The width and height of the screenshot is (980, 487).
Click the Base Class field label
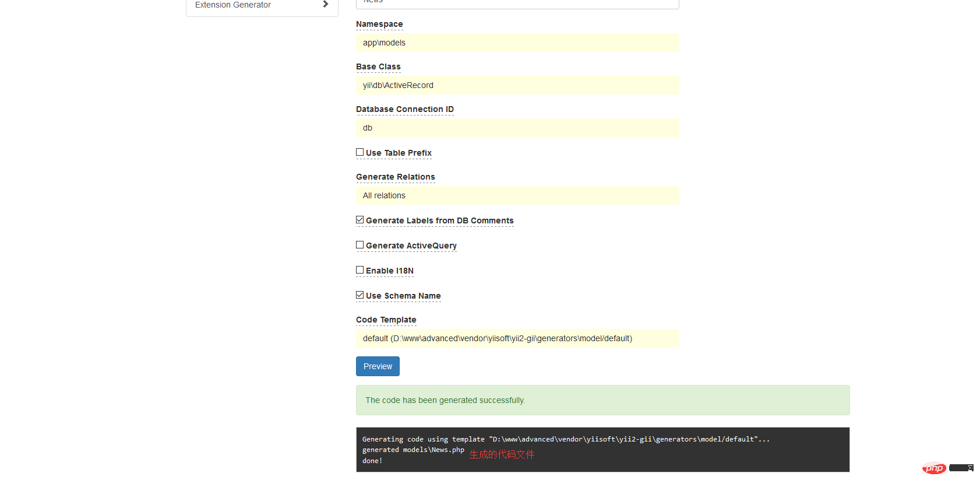[x=378, y=66]
